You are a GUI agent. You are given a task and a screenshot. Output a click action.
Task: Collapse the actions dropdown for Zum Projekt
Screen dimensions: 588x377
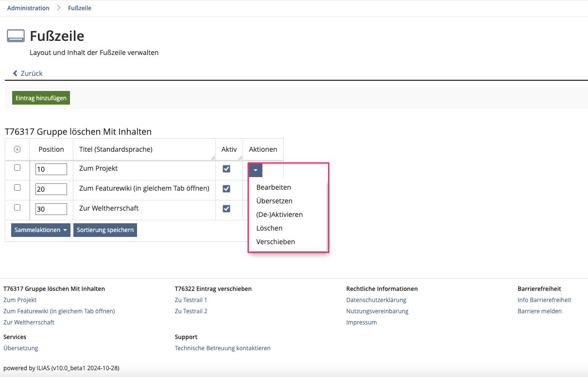tap(255, 170)
